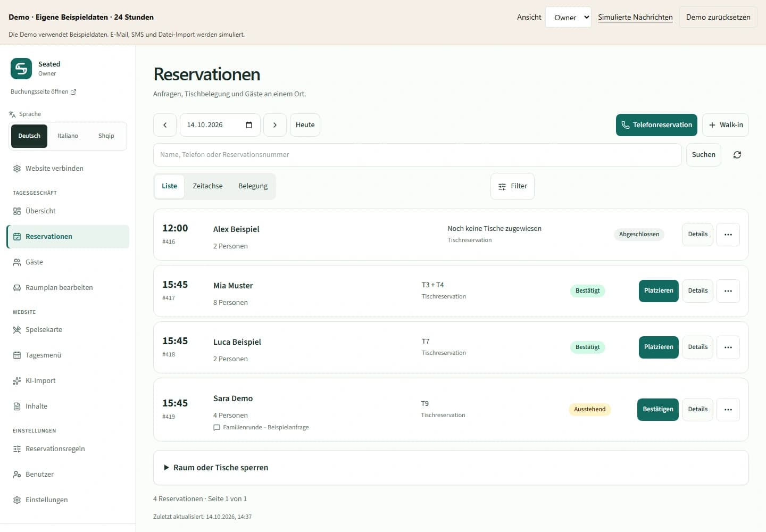Open Tagesmenü in sidebar
This screenshot has width=766, height=532.
point(68,355)
